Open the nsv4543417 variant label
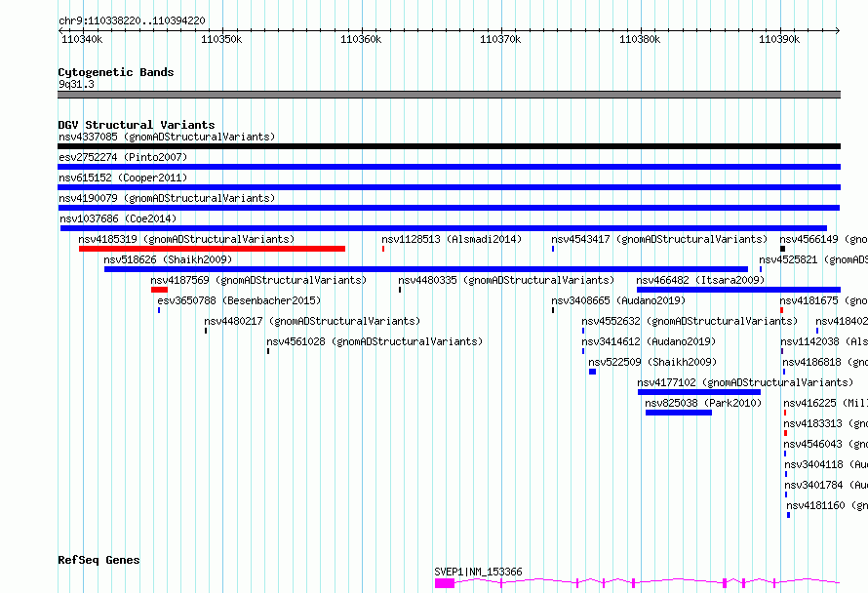This screenshot has height=593, width=868. tap(659, 239)
